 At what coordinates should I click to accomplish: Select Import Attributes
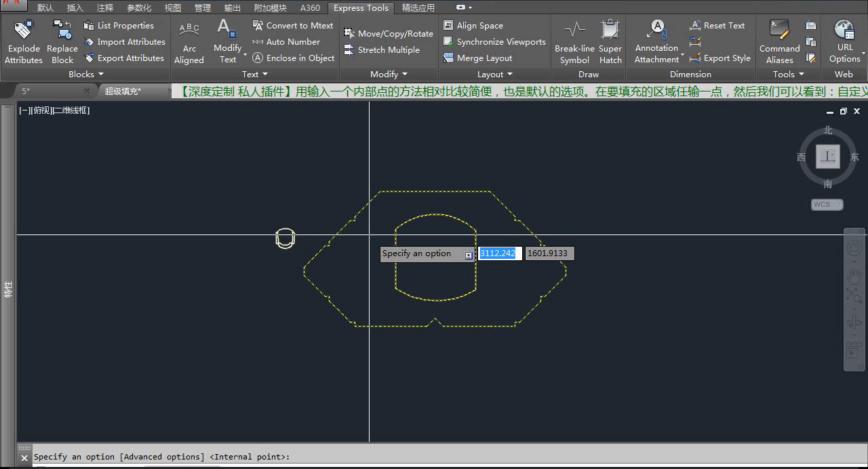[x=125, y=42]
